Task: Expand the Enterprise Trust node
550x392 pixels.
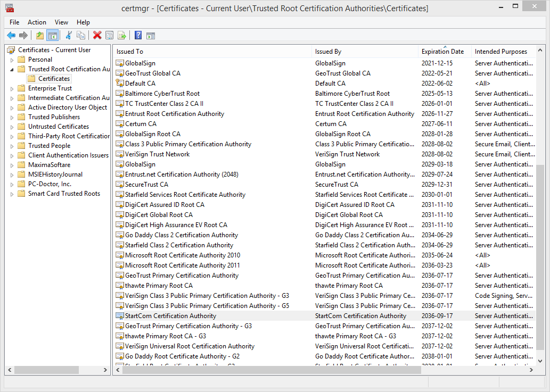Action: pos(12,89)
